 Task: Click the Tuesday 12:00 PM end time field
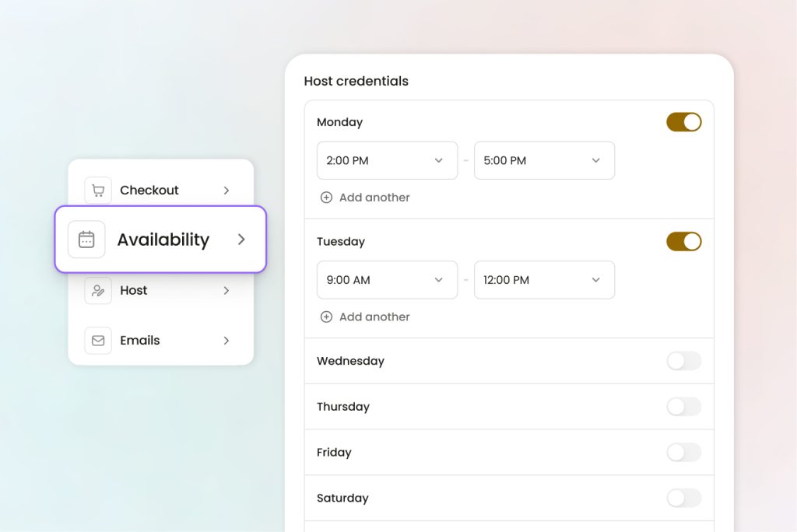point(544,280)
